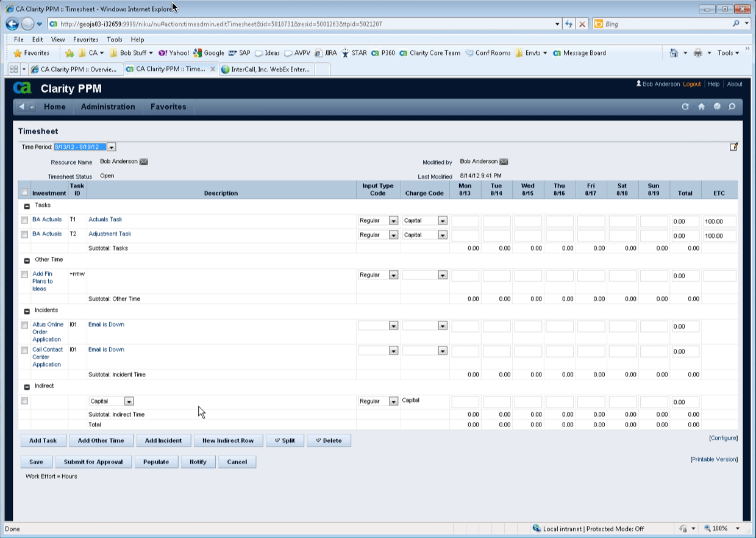Click the ETC field for Adjustment Task
Viewport: 756px width, 538px height.
tap(719, 235)
